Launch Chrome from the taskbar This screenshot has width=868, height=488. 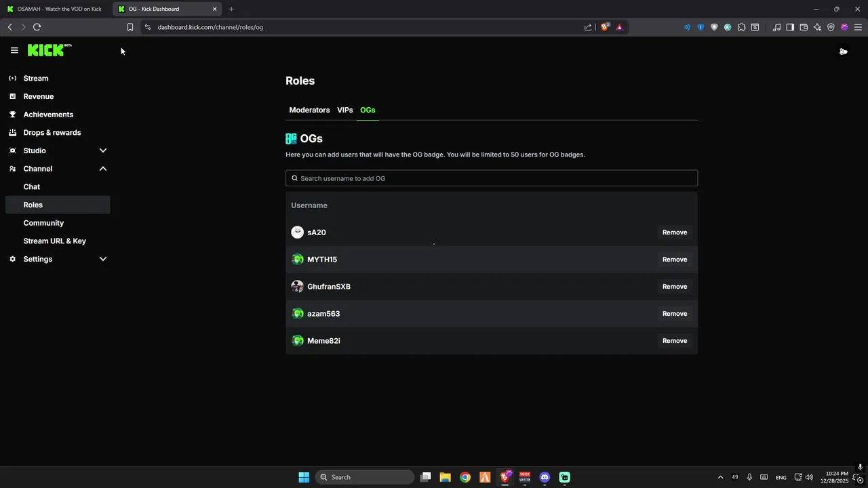[465, 477]
